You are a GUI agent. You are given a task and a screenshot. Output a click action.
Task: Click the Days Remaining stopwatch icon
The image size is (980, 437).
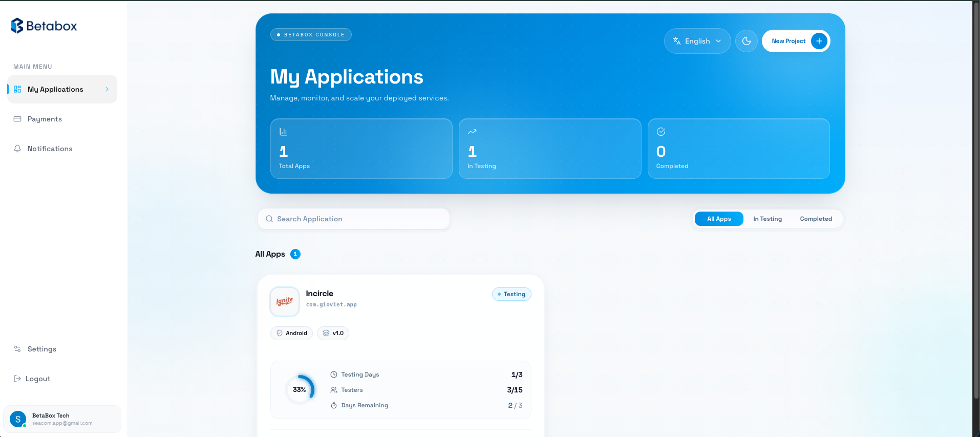[x=334, y=405]
